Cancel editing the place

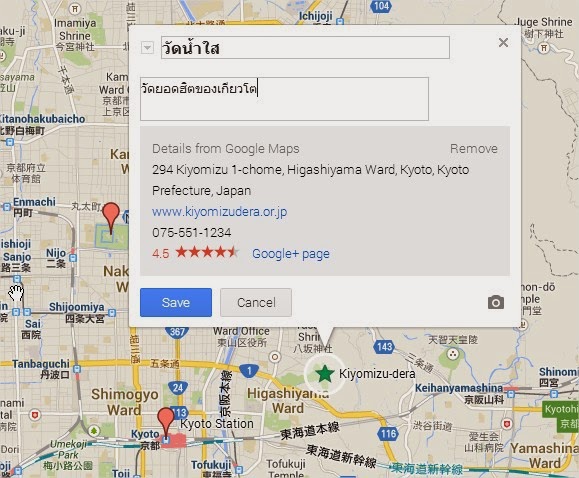coord(256,303)
